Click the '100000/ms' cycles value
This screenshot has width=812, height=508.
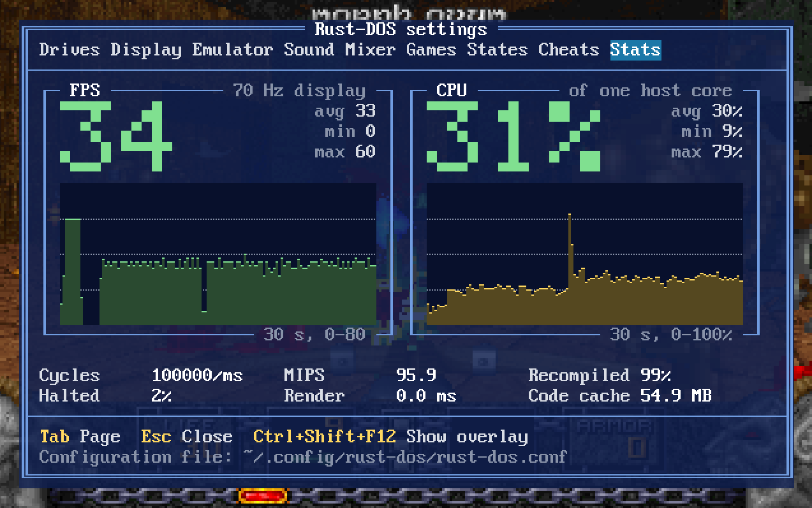coord(197,375)
